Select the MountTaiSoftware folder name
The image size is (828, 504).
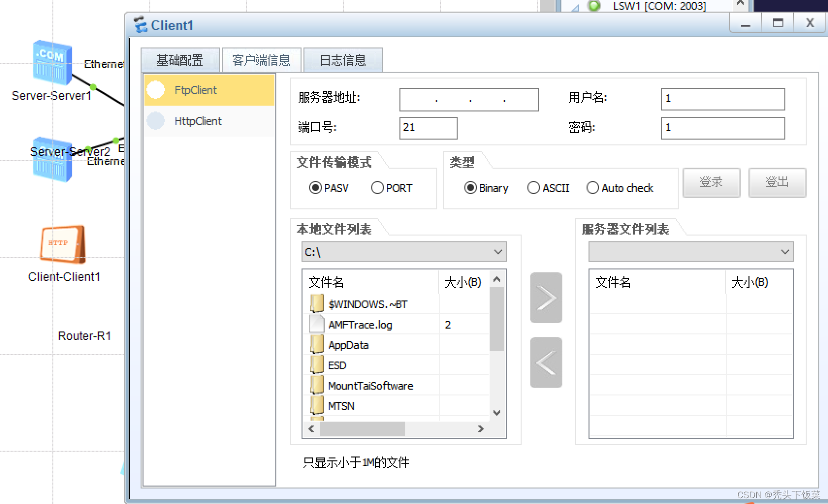pyautogui.click(x=370, y=386)
